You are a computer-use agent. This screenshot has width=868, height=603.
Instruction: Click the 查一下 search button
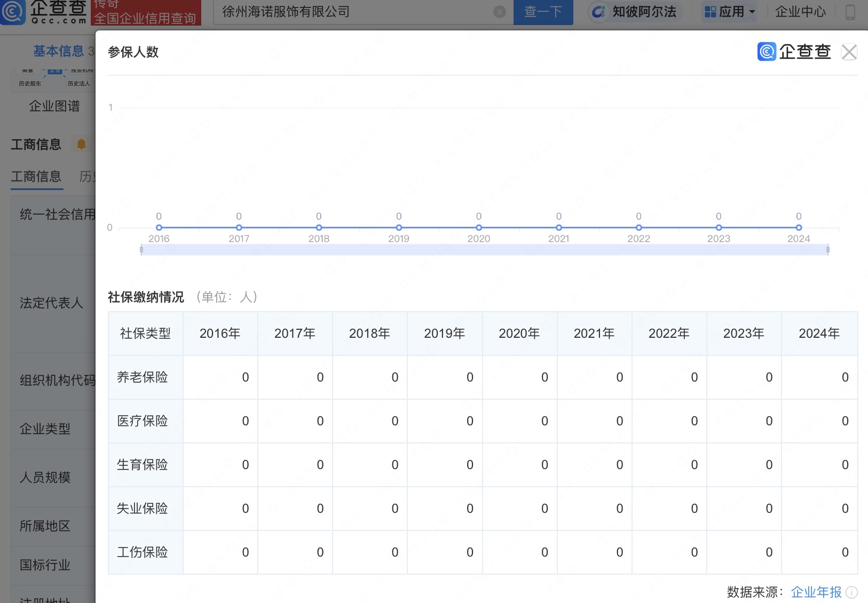tap(543, 12)
